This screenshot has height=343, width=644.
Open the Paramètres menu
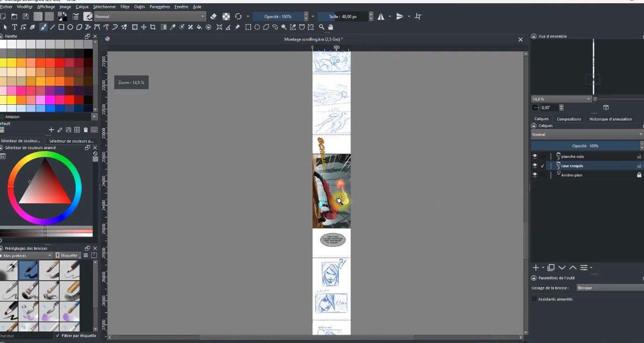(160, 7)
